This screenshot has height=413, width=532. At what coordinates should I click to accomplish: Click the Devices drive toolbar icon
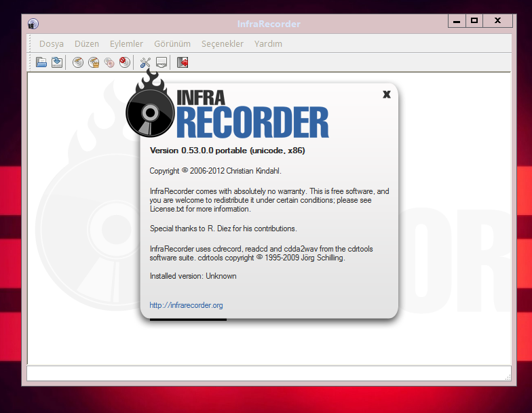coord(161,62)
